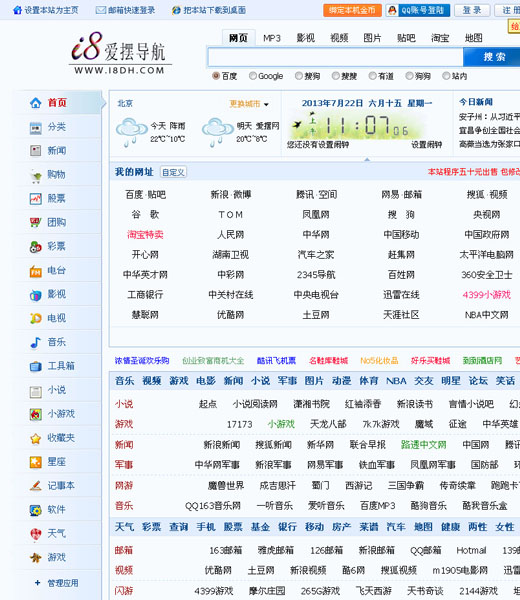Click the house icon for 设置本站为主页
The width and height of the screenshot is (520, 600).
click(x=17, y=10)
